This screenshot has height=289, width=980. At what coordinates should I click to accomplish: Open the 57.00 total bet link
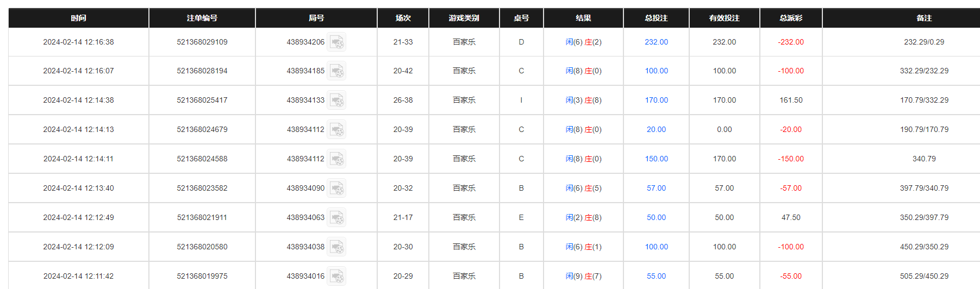(656, 188)
